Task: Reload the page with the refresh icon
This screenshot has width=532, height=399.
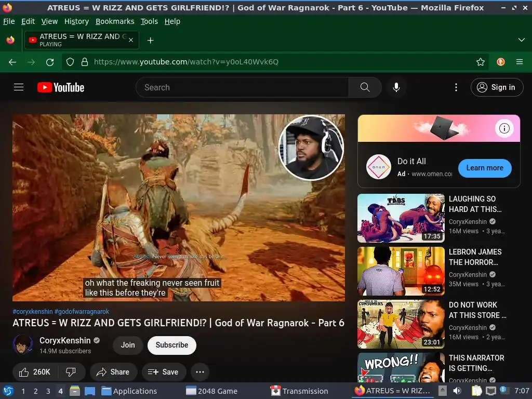Action: (x=50, y=62)
